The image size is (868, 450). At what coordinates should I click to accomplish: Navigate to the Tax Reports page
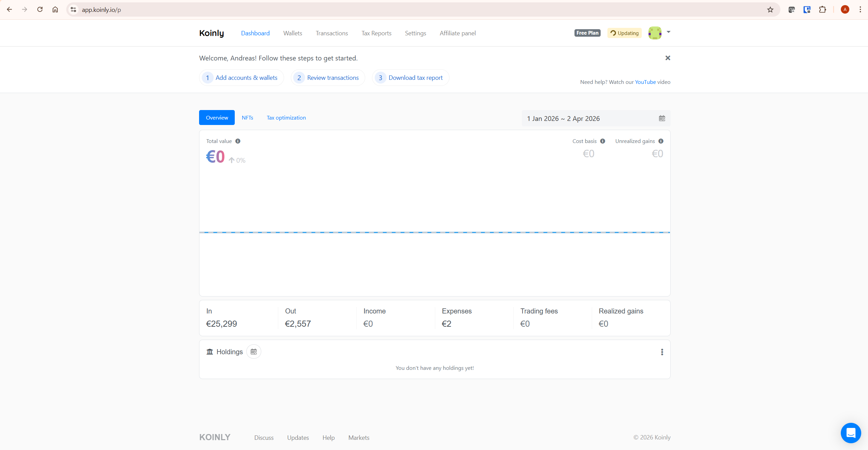point(376,33)
